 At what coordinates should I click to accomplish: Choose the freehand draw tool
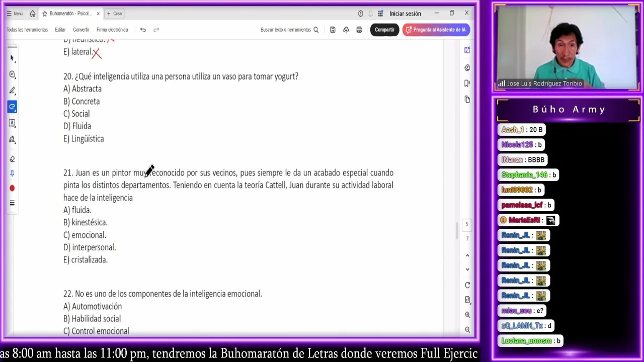coord(12,107)
